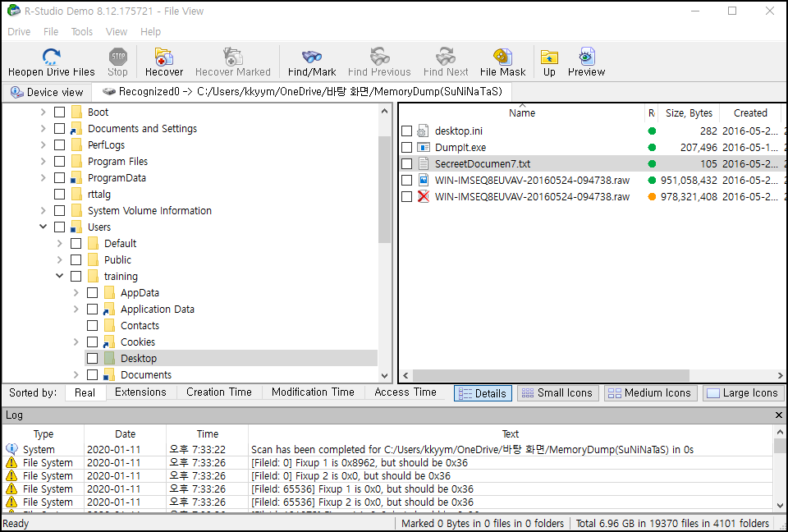The height and width of the screenshot is (532, 788).
Task: Click the Cookies shortcut folder icon
Action: 109,342
